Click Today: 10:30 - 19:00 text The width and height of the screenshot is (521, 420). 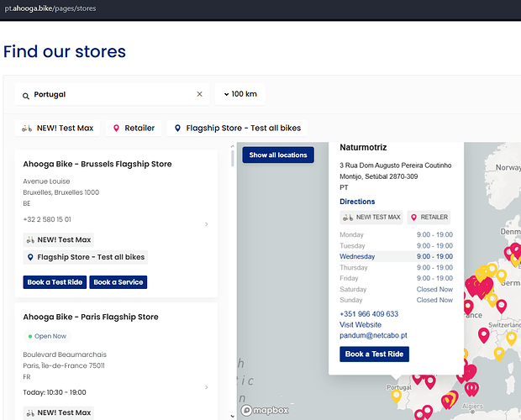coord(55,392)
